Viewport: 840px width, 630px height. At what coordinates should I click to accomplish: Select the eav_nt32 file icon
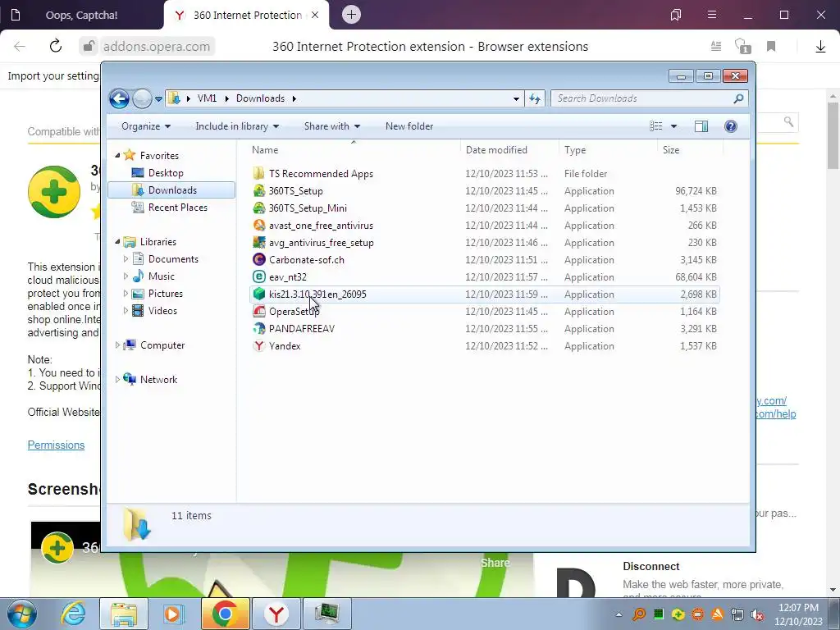pos(259,276)
